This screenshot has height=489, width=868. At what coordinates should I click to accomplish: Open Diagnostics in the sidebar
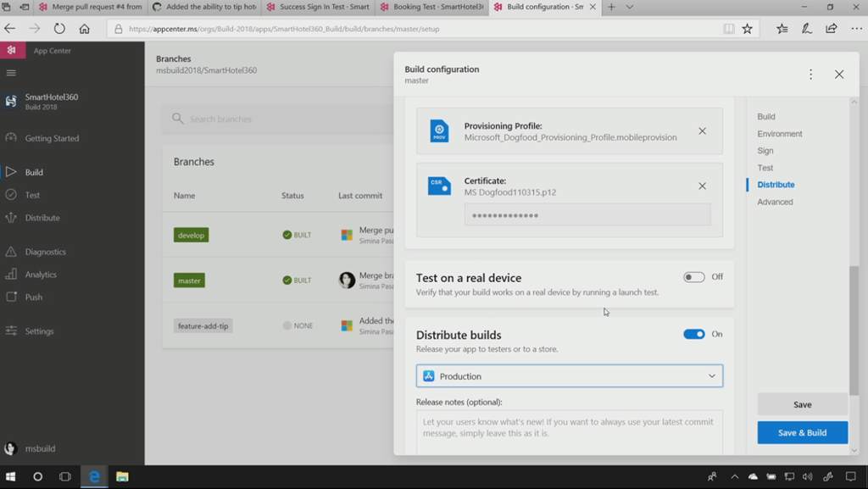[x=45, y=252]
